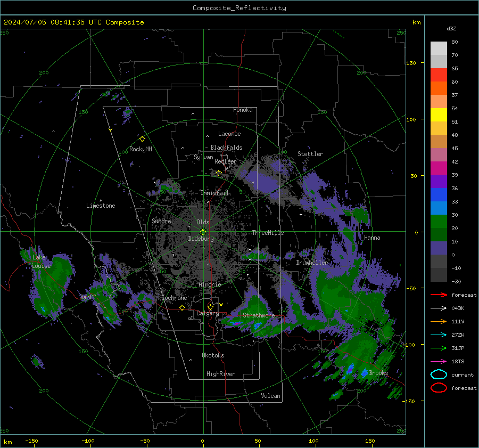Select the Lacombe town label

pos(229,134)
